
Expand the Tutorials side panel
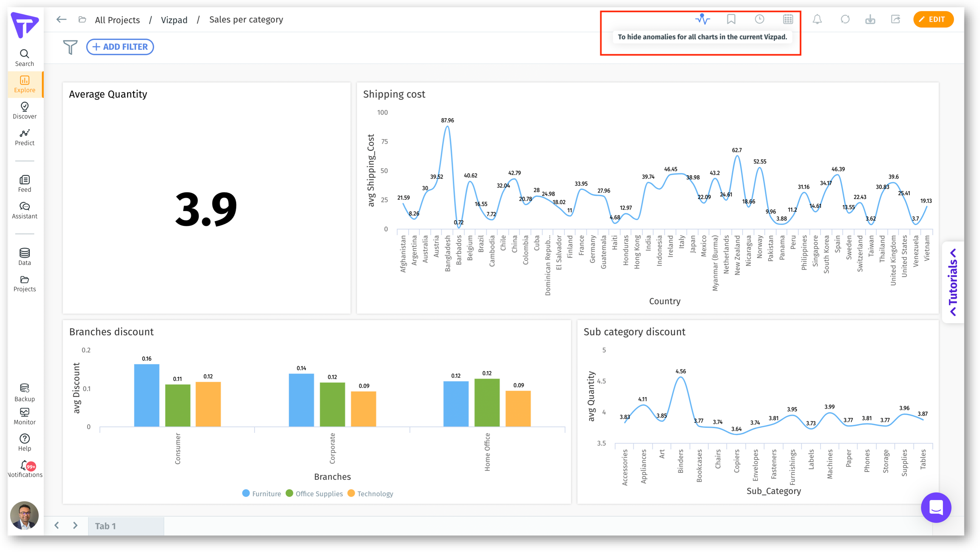[x=953, y=282]
